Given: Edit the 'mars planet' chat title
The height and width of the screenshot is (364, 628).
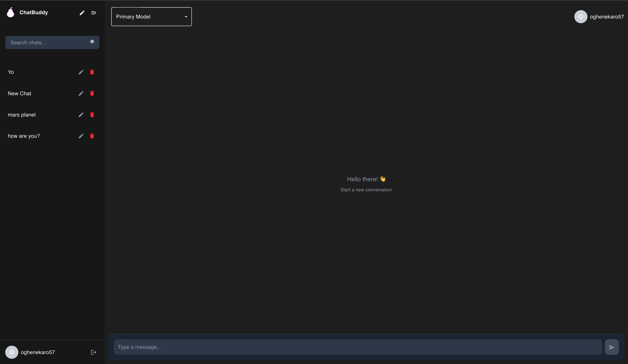Looking at the screenshot, I should [x=81, y=115].
